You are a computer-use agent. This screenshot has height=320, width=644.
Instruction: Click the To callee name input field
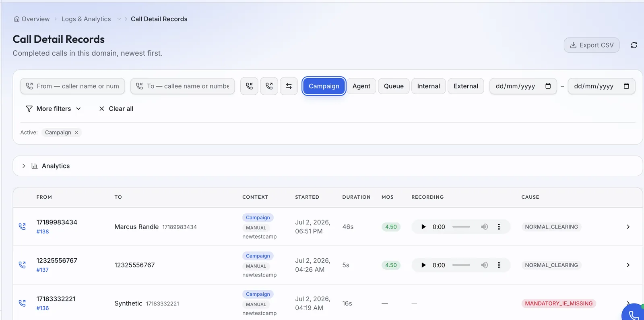pos(182,86)
